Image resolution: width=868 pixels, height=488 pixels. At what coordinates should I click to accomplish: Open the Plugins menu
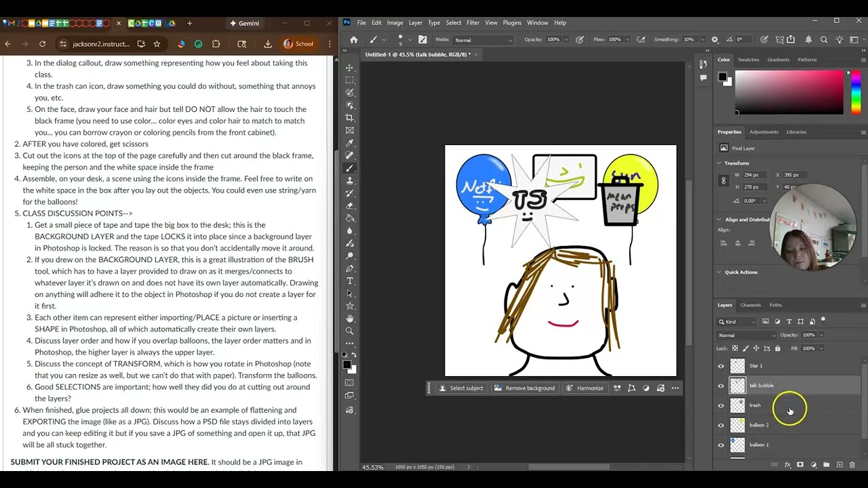point(512,22)
